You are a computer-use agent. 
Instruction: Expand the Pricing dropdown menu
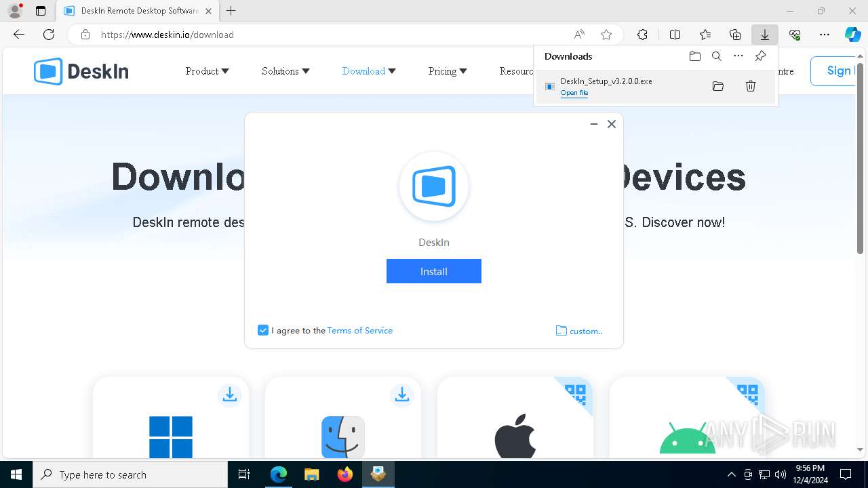[x=448, y=71]
